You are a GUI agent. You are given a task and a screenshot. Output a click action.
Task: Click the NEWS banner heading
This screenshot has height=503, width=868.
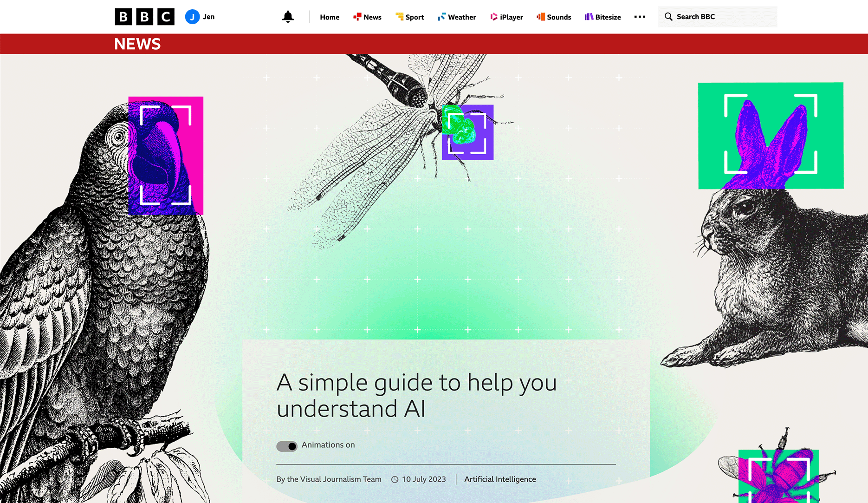[137, 44]
